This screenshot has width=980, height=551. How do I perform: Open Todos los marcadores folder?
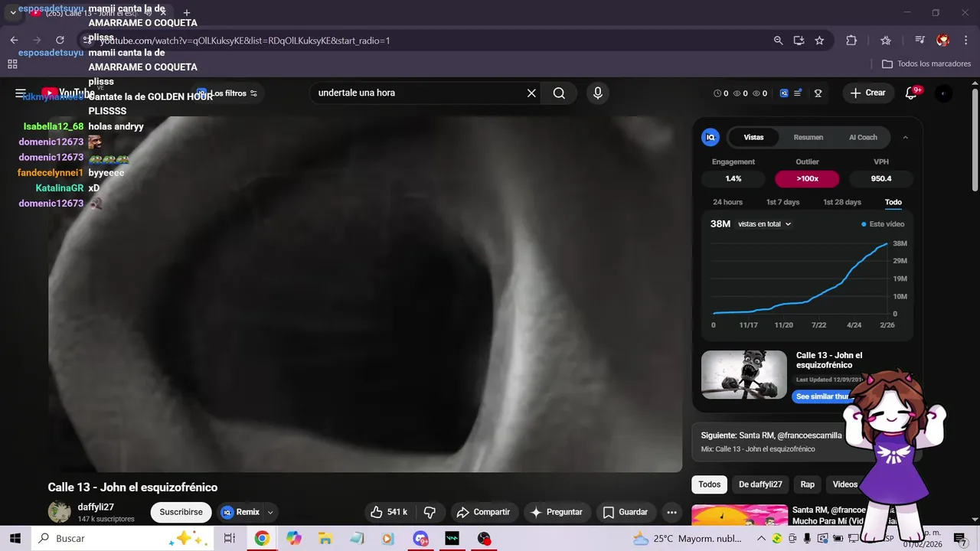pos(926,64)
